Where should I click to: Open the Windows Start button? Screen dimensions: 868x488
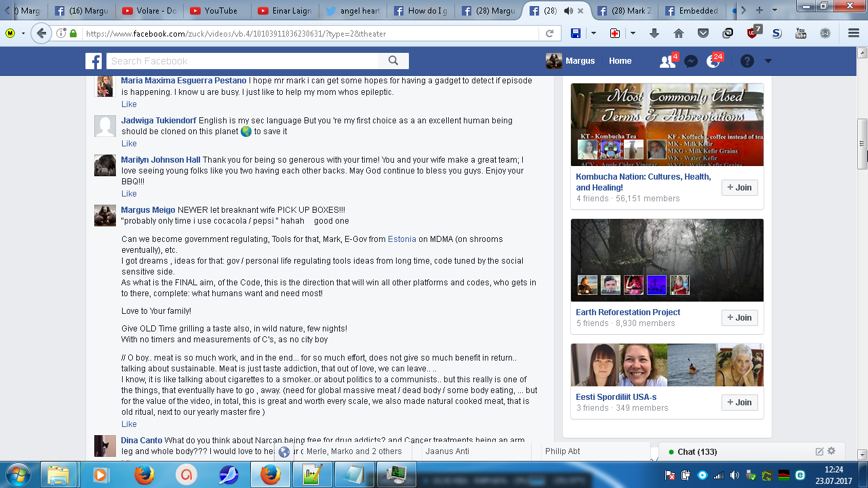(x=18, y=475)
